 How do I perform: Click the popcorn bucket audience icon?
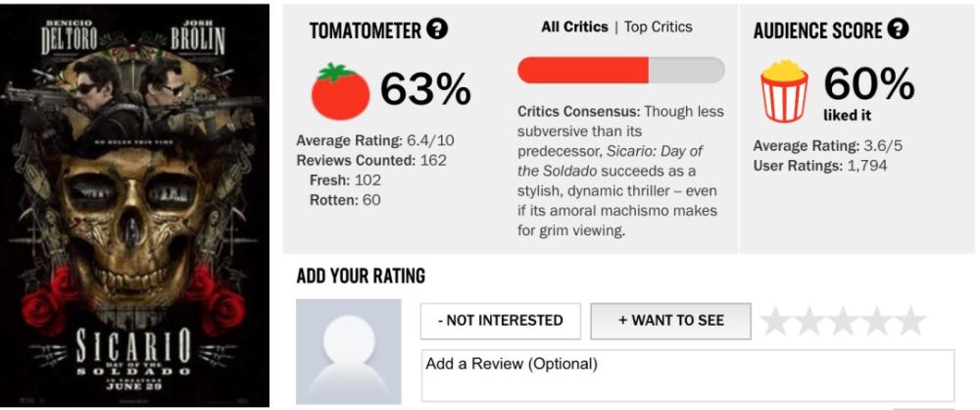coord(784,91)
